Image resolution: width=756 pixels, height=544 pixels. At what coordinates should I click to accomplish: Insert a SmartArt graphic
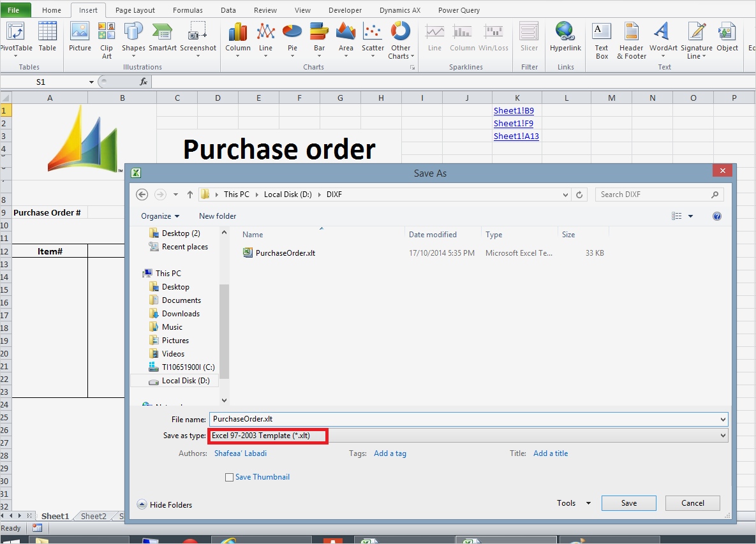(x=162, y=38)
